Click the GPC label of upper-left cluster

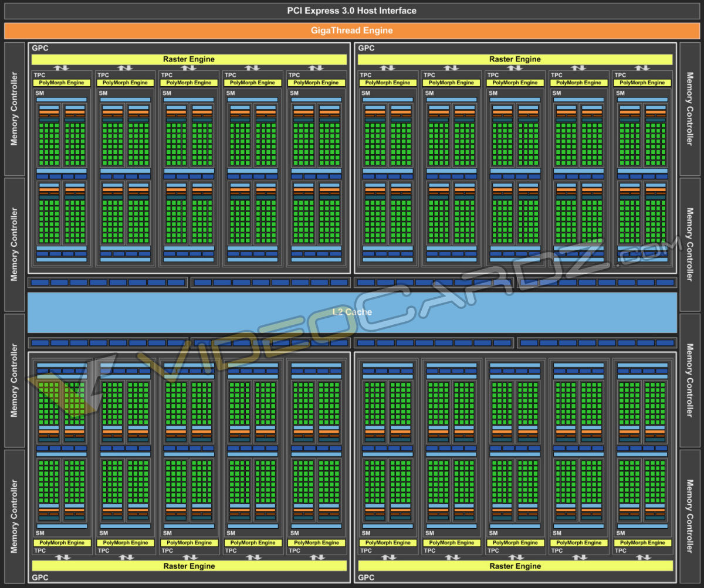40,48
